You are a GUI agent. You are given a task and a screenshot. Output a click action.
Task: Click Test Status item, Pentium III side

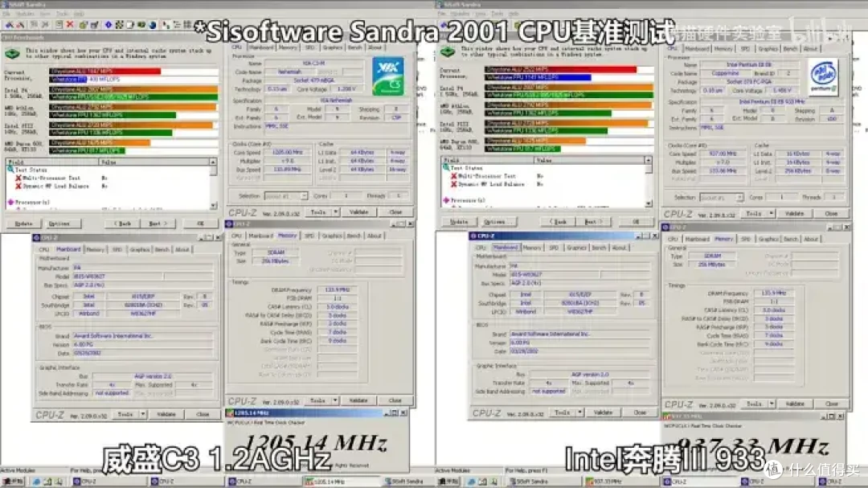[x=463, y=168]
